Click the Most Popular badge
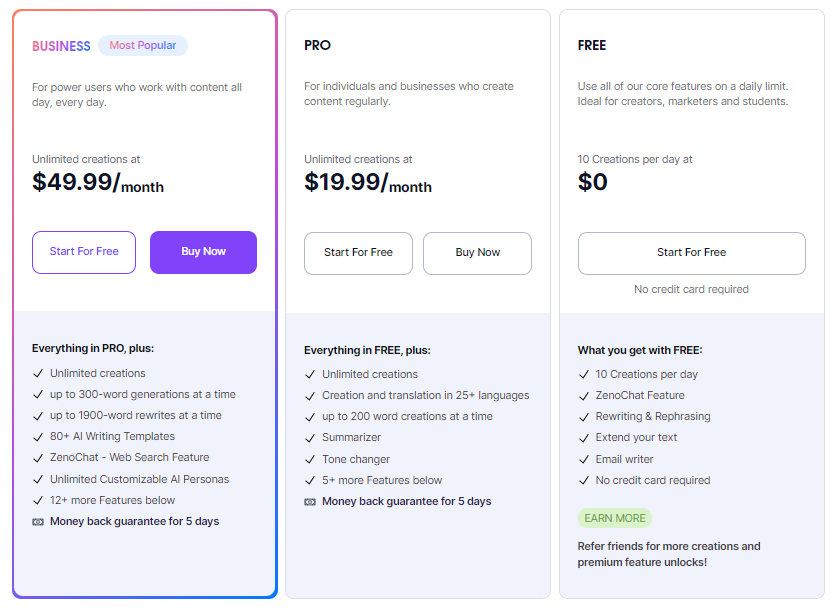 [143, 46]
